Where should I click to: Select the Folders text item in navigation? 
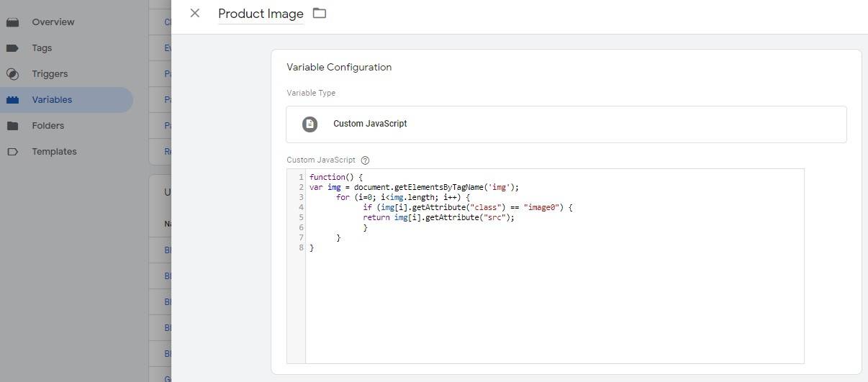48,126
